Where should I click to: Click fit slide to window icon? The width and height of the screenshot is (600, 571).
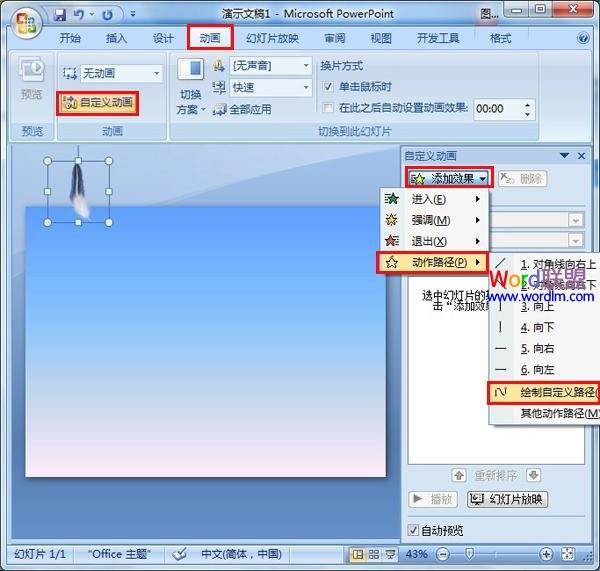tap(567, 554)
